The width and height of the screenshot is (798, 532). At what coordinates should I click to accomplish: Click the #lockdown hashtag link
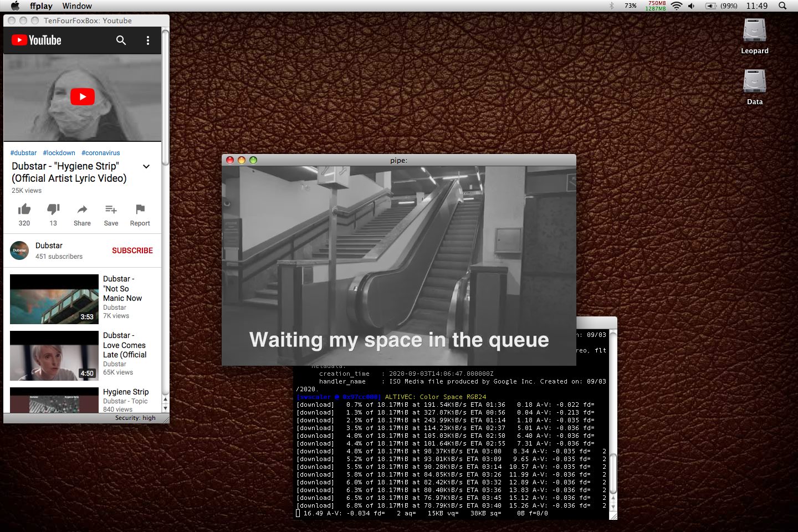pos(59,153)
